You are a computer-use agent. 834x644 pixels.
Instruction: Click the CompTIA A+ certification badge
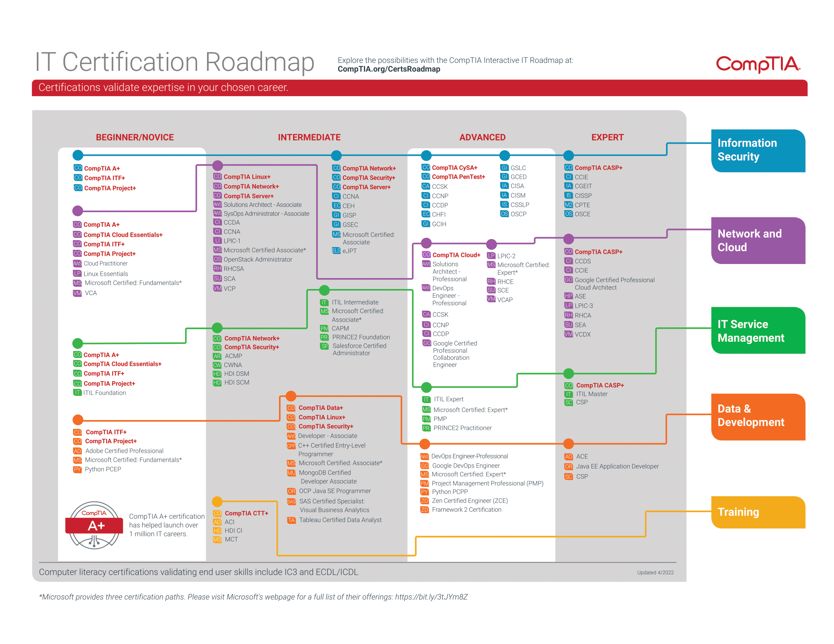click(94, 525)
